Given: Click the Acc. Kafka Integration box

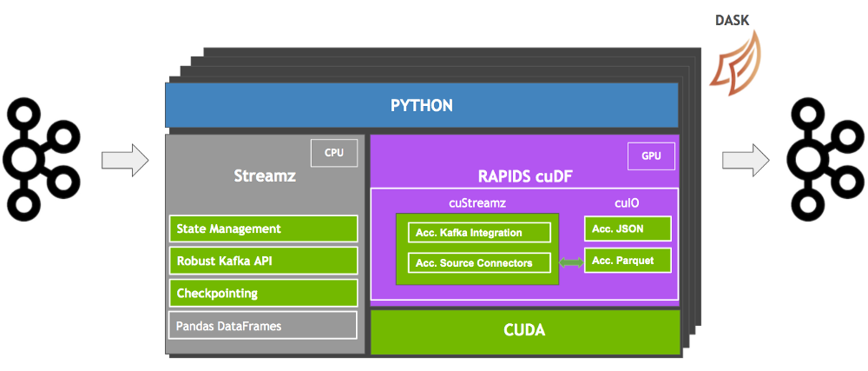Looking at the screenshot, I should (x=479, y=233).
